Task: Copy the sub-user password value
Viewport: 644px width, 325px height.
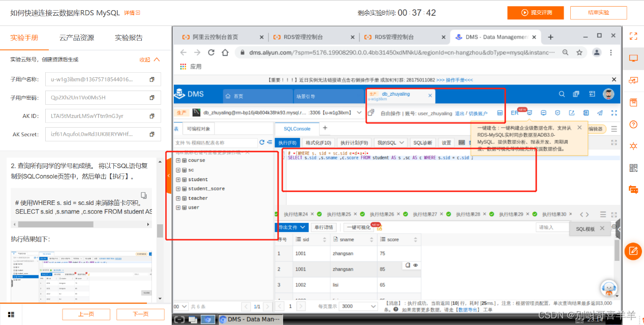Action: [x=151, y=98]
